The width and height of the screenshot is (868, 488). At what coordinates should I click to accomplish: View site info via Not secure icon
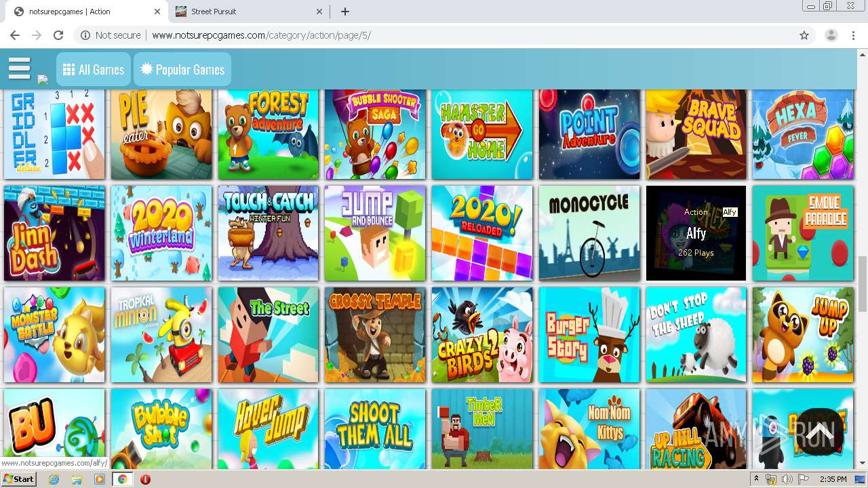click(111, 35)
